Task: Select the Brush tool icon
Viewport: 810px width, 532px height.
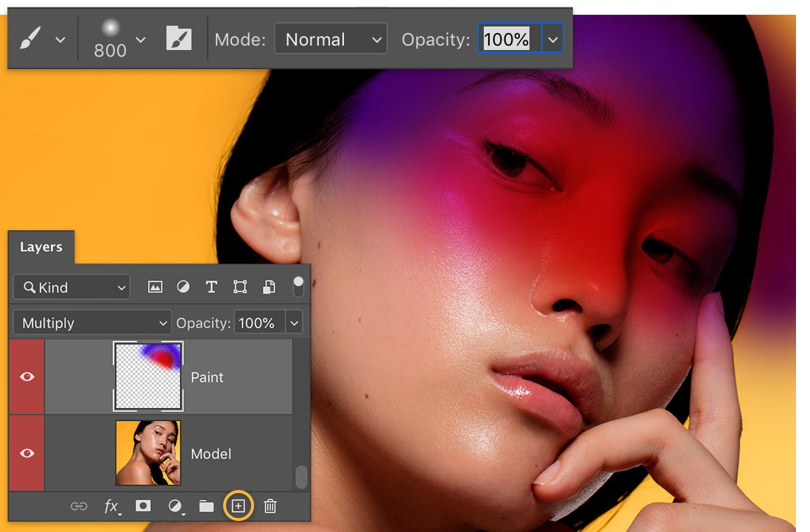Action: 30,39
